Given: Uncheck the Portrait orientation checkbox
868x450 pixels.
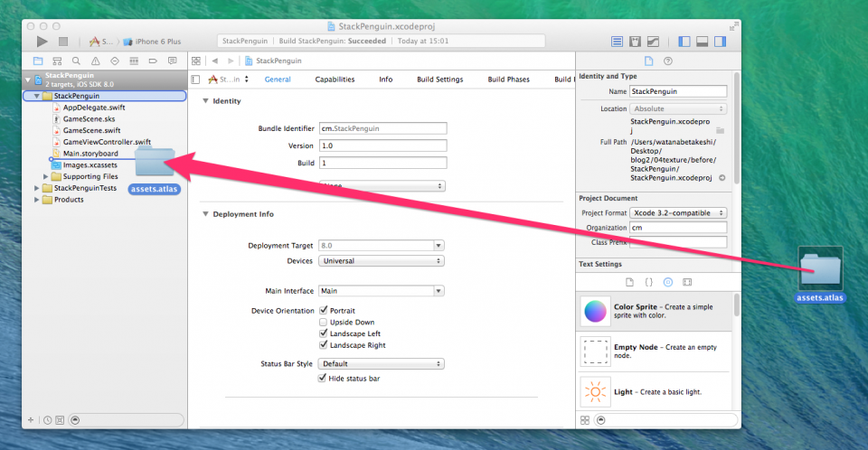Looking at the screenshot, I should click(324, 310).
